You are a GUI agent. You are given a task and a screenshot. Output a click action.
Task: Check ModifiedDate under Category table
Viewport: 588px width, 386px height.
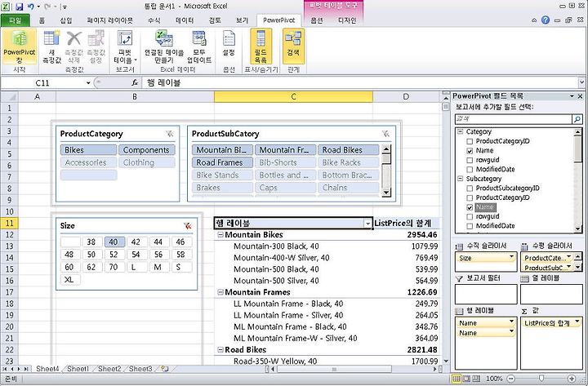[470, 170]
